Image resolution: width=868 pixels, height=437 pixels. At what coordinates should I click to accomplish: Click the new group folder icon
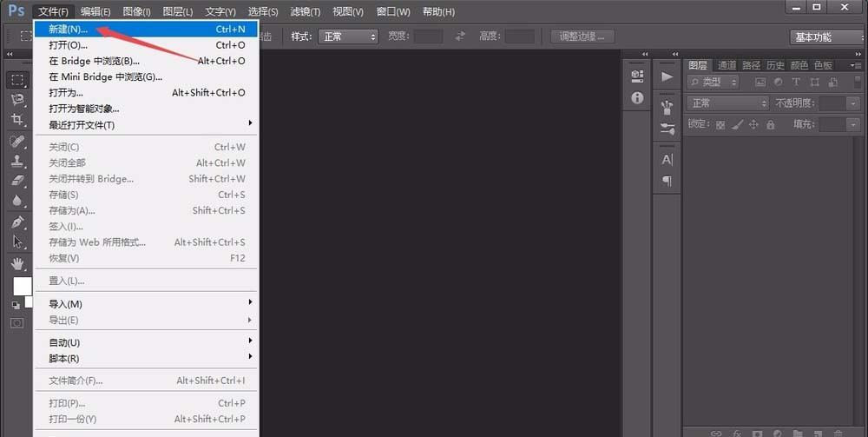point(798,434)
